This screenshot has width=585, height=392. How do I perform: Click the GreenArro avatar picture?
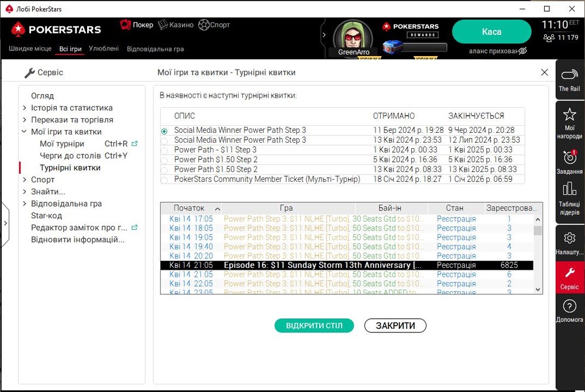click(x=353, y=37)
